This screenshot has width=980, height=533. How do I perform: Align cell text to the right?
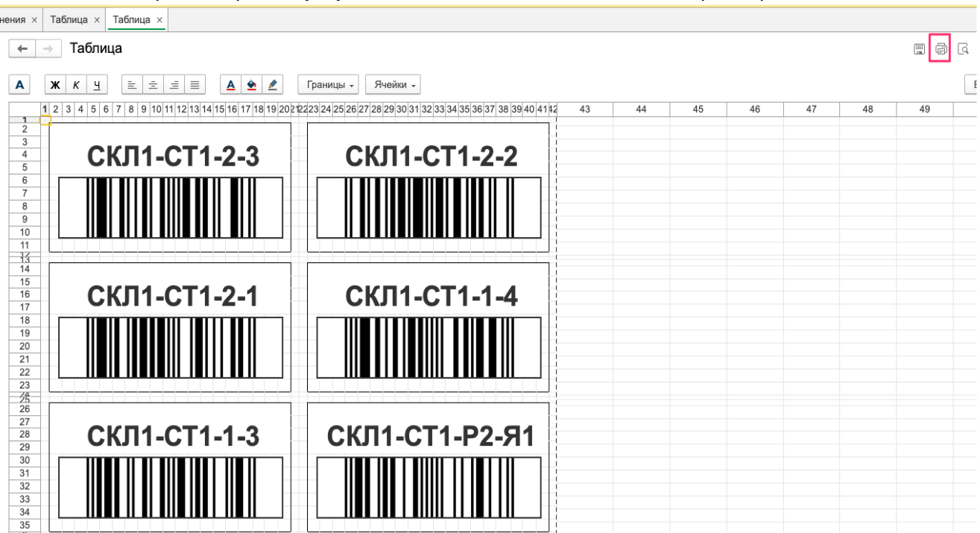coord(174,85)
